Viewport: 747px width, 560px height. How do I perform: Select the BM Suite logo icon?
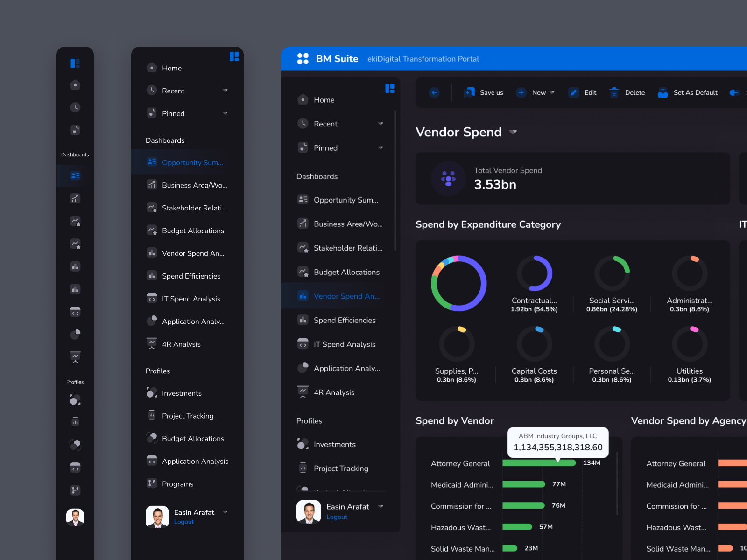coord(303,59)
